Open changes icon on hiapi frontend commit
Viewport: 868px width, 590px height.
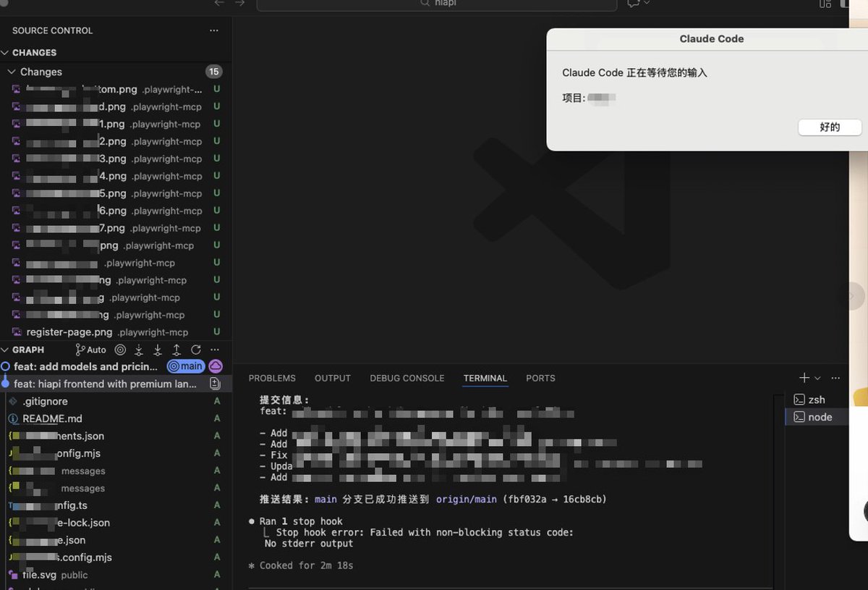pos(215,384)
